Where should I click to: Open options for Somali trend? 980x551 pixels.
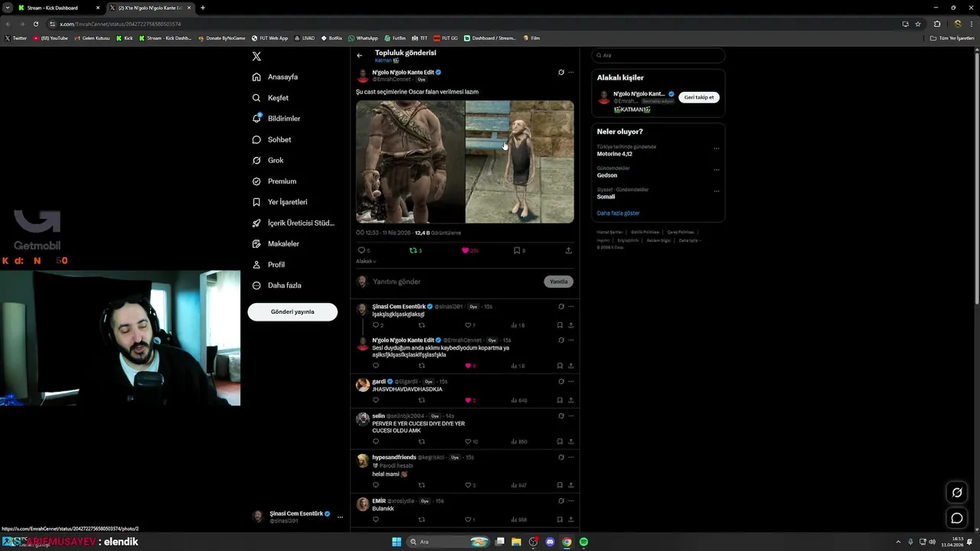[x=716, y=191]
